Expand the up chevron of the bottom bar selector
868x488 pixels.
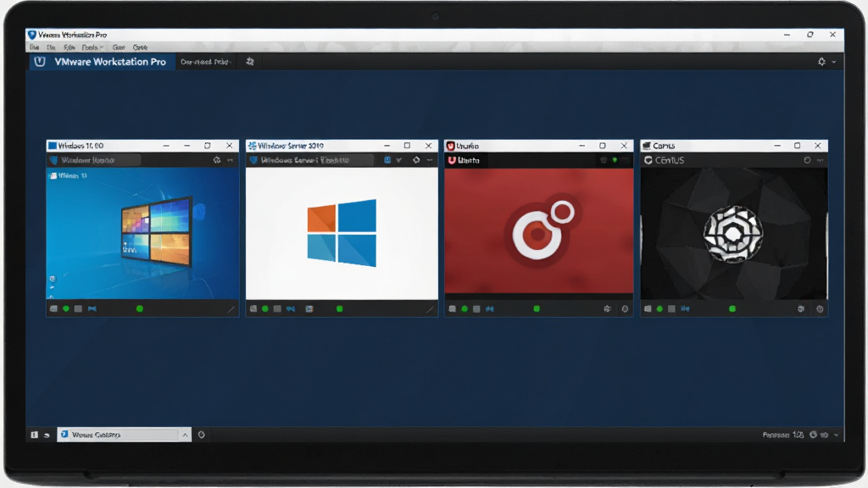tap(185, 435)
